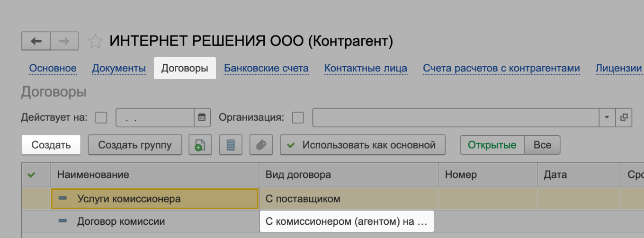The image size is (644, 238).
Task: Show Все contracts
Action: coord(542,145)
